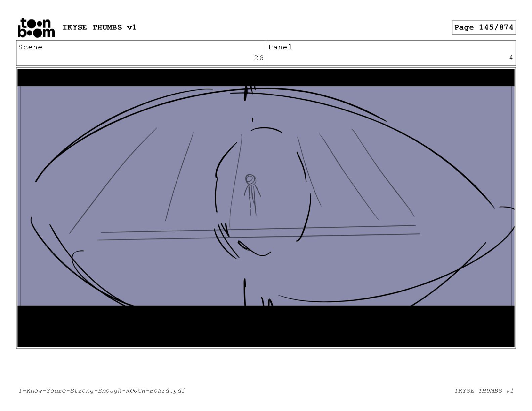Open the storyboard panel drawing
Image resolution: width=532 pixels, height=411 pixels.
click(266, 208)
